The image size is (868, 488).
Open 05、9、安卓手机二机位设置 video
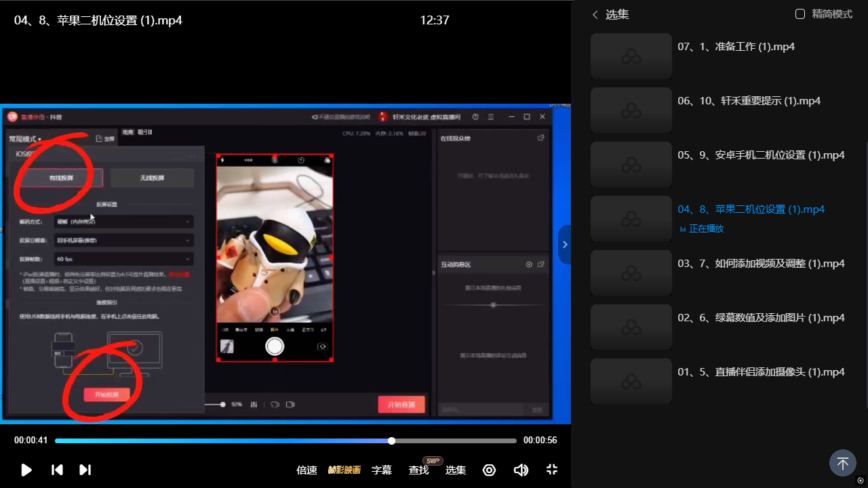tap(761, 155)
